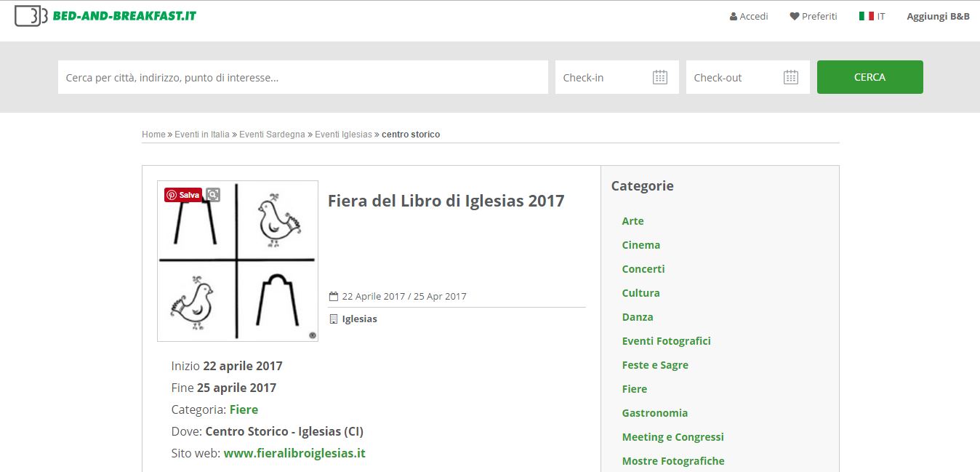Click the Aggiungi B&B link
980x472 pixels.
tap(938, 16)
